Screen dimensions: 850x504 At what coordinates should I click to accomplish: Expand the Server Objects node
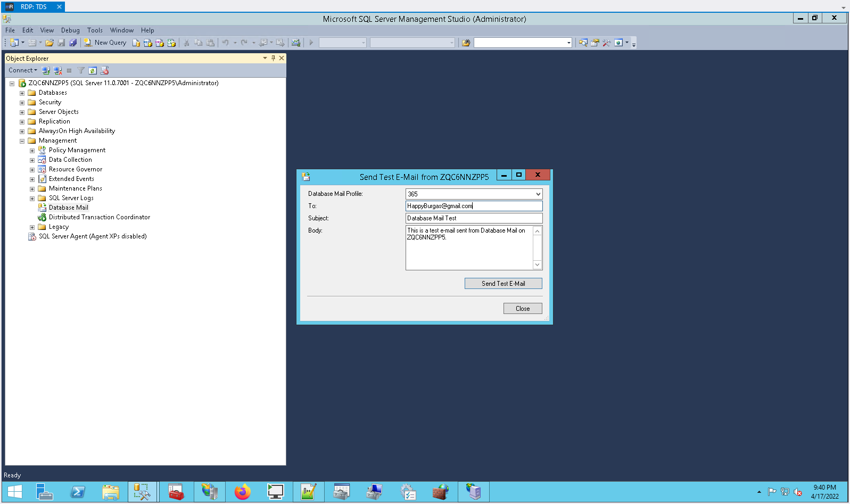point(22,112)
